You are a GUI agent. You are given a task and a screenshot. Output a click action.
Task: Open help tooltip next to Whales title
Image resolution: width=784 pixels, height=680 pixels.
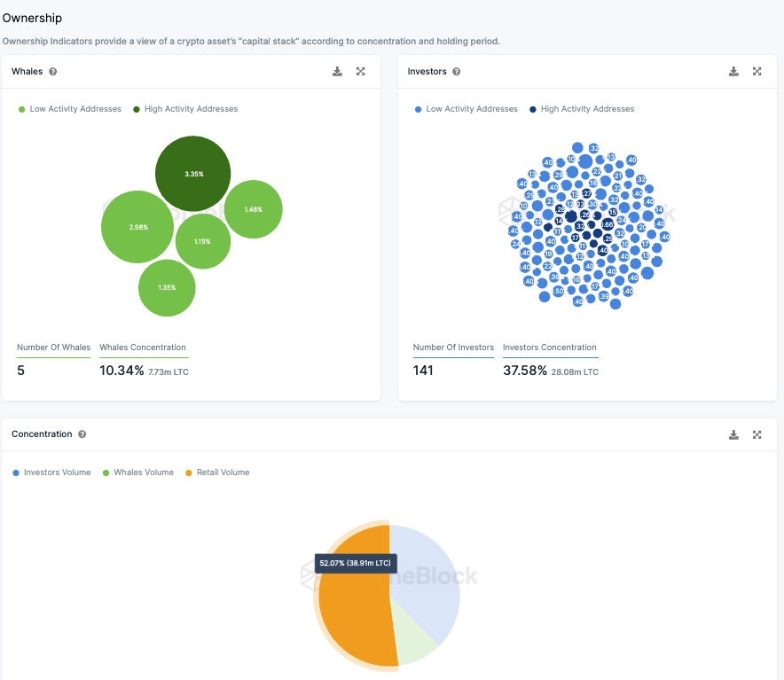53,72
